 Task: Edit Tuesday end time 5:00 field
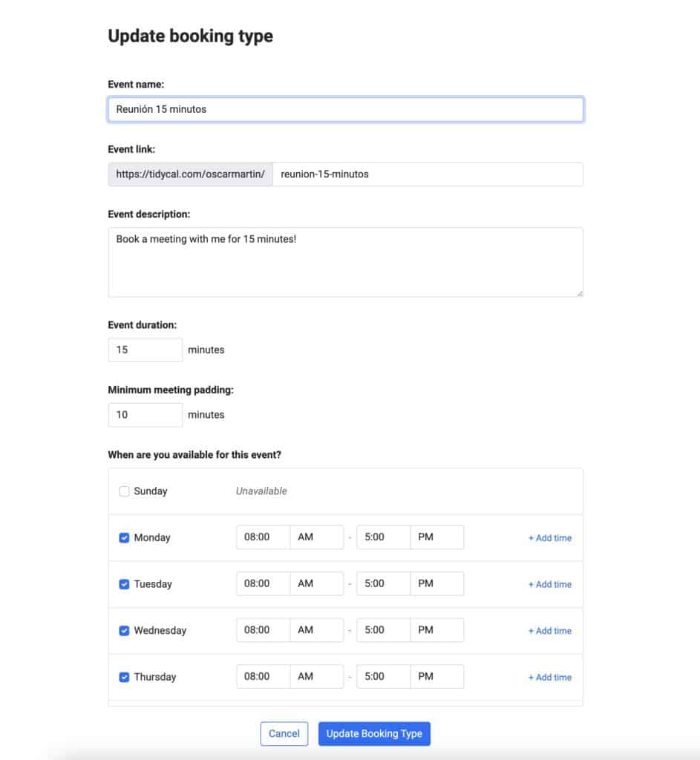pos(384,583)
